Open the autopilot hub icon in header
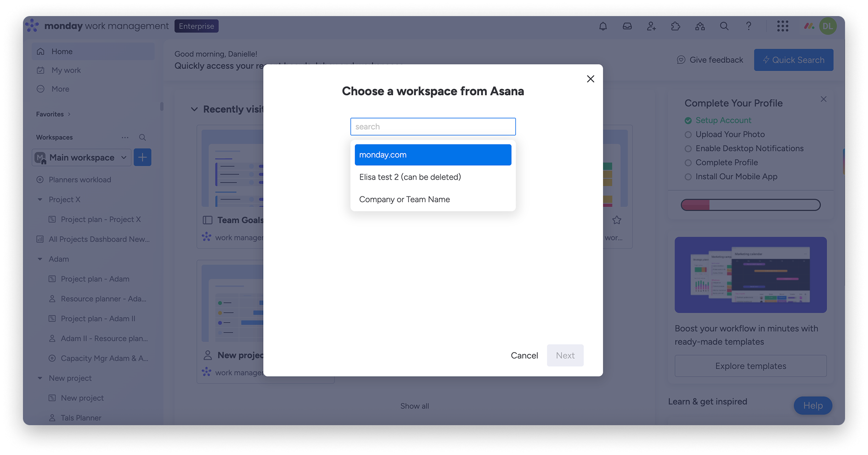 click(x=700, y=26)
